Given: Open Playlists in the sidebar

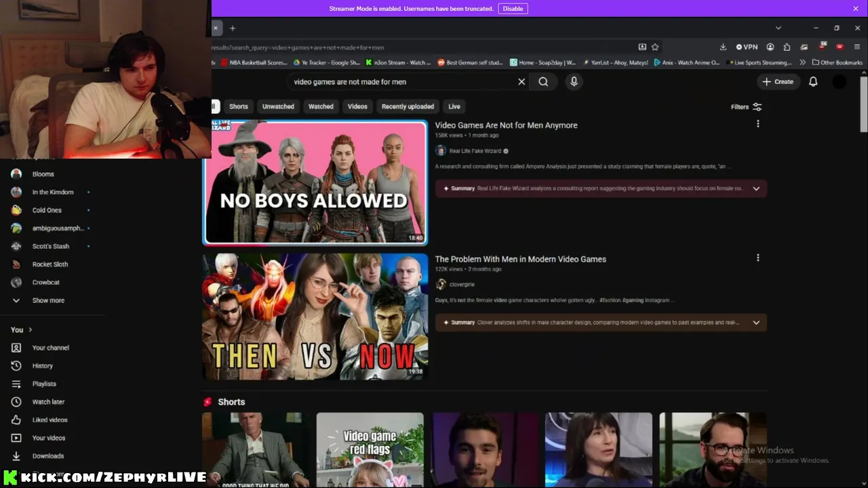Looking at the screenshot, I should (x=44, y=384).
